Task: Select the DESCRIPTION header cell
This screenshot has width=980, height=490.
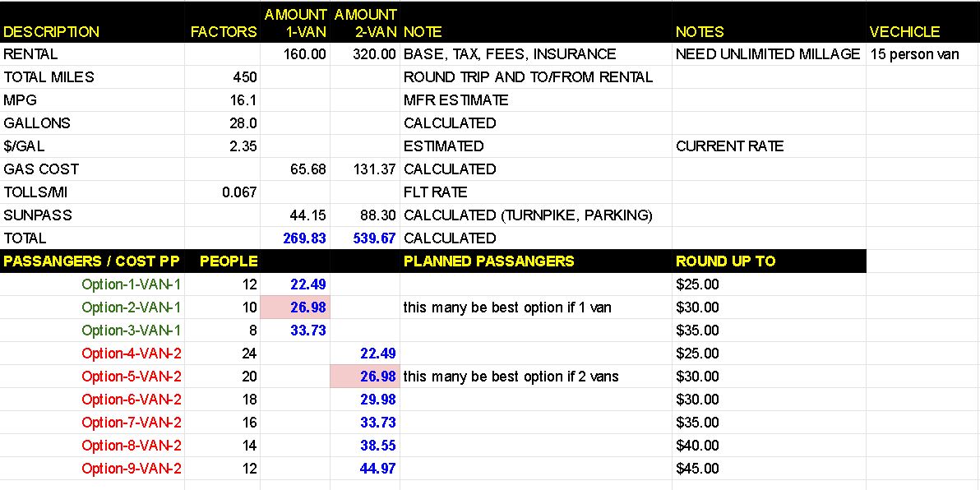Action: point(52,32)
